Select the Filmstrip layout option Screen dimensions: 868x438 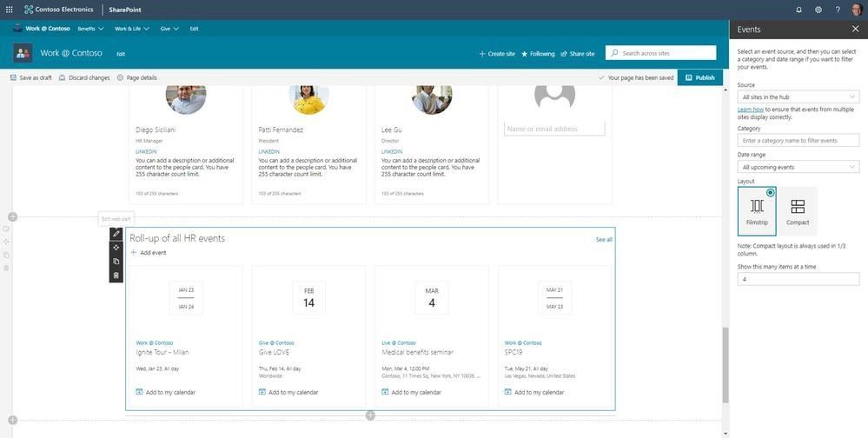757,211
